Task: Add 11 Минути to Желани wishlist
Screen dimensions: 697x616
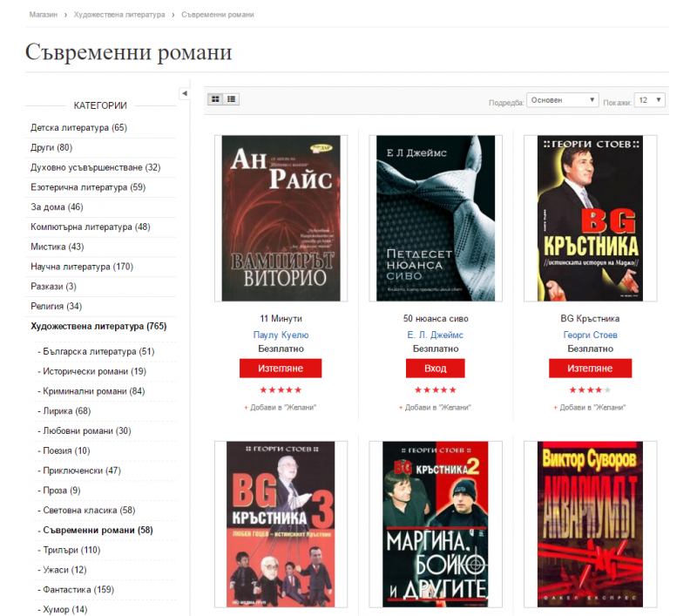Action: coord(280,407)
